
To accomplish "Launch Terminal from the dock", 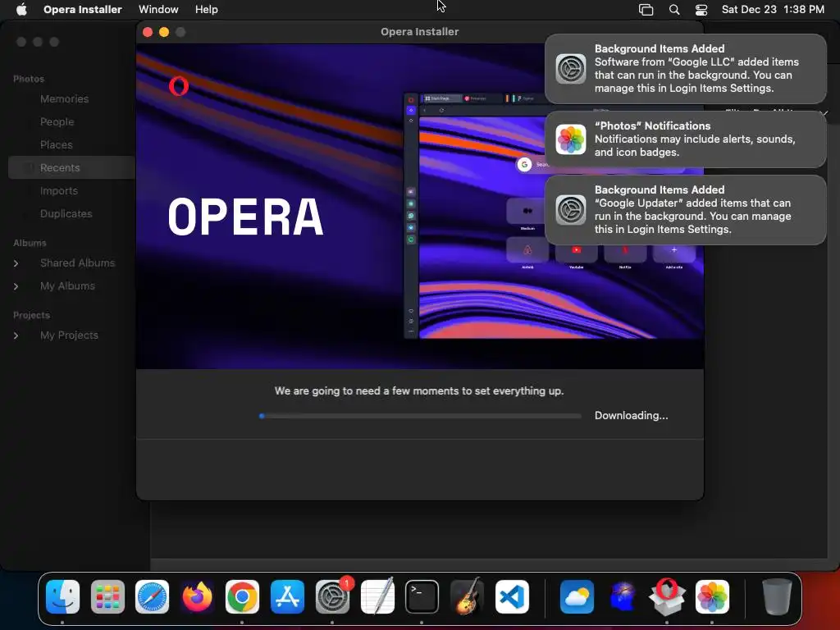I will tap(422, 597).
